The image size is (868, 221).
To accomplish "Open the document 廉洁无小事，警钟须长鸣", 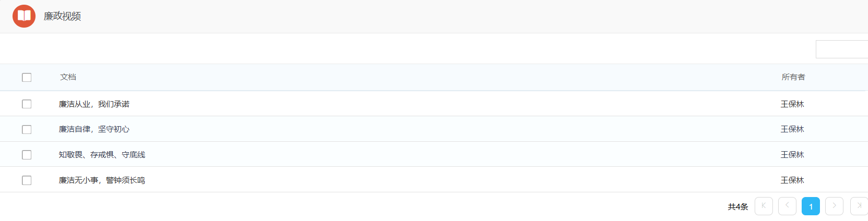I will click(x=102, y=180).
